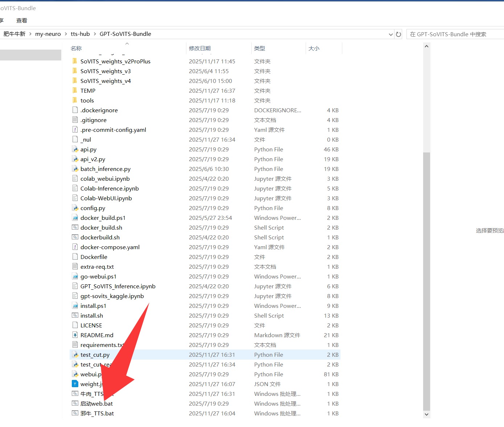Image resolution: width=504 pixels, height=427 pixels.
Task: Click the refresh icon beside the address bar
Action: [398, 34]
